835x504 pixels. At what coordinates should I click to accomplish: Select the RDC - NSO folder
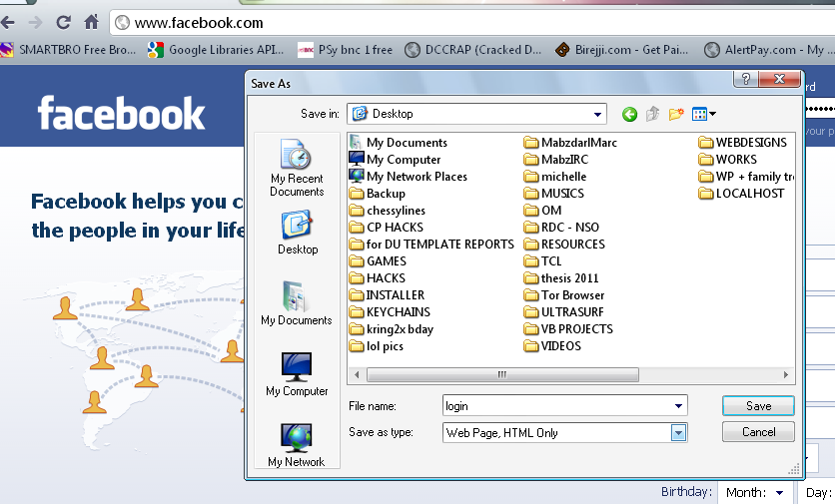click(561, 228)
